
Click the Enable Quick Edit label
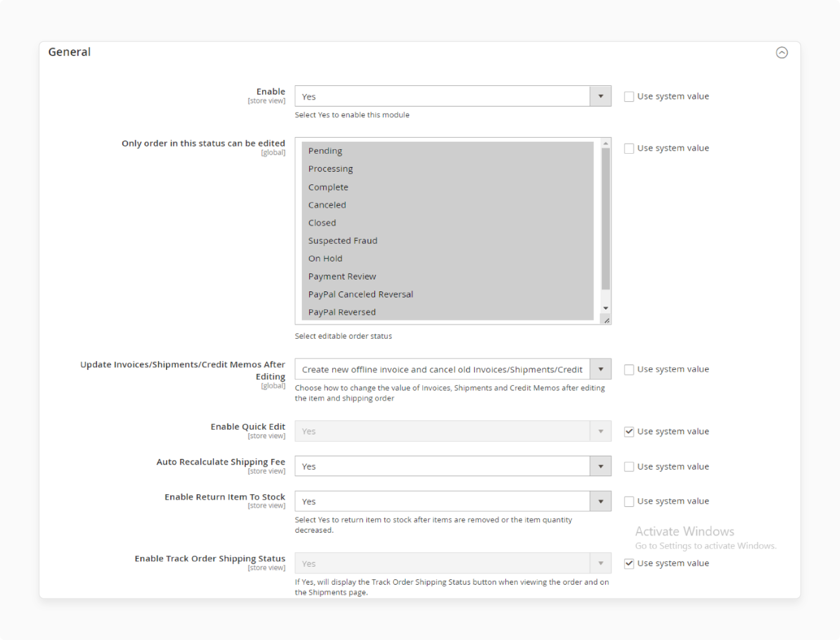248,427
